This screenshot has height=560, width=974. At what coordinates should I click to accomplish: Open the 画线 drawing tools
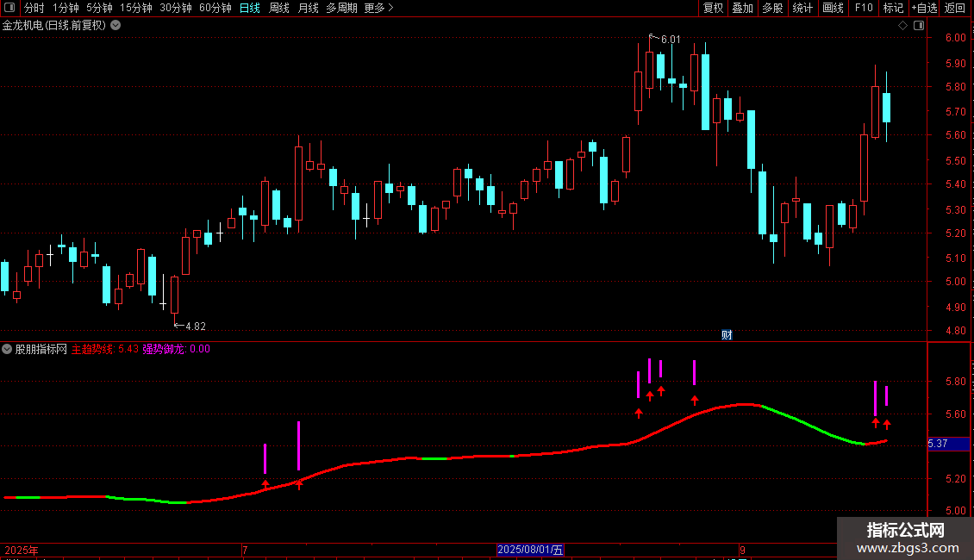click(x=833, y=8)
